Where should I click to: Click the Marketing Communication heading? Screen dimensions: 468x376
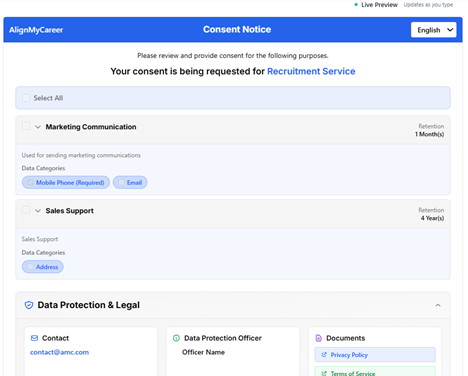pos(91,127)
